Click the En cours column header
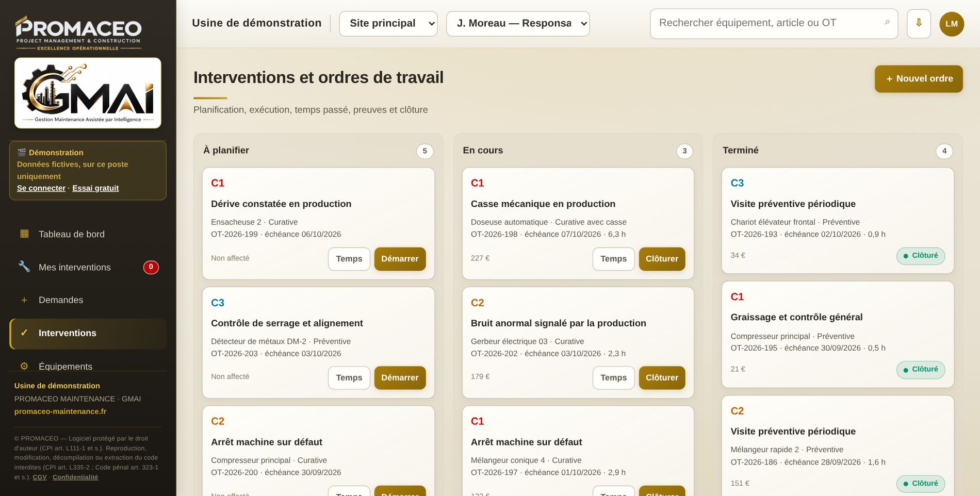The image size is (980, 496). point(483,150)
